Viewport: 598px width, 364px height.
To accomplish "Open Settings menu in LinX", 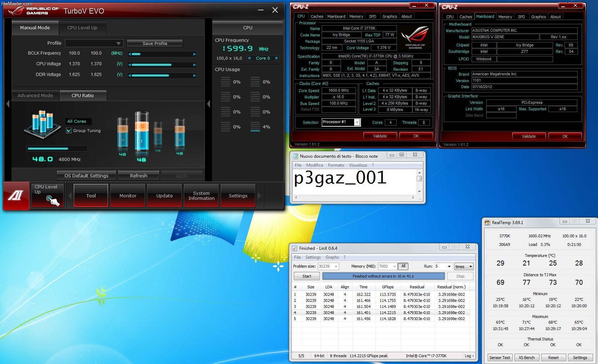I will pos(313,257).
